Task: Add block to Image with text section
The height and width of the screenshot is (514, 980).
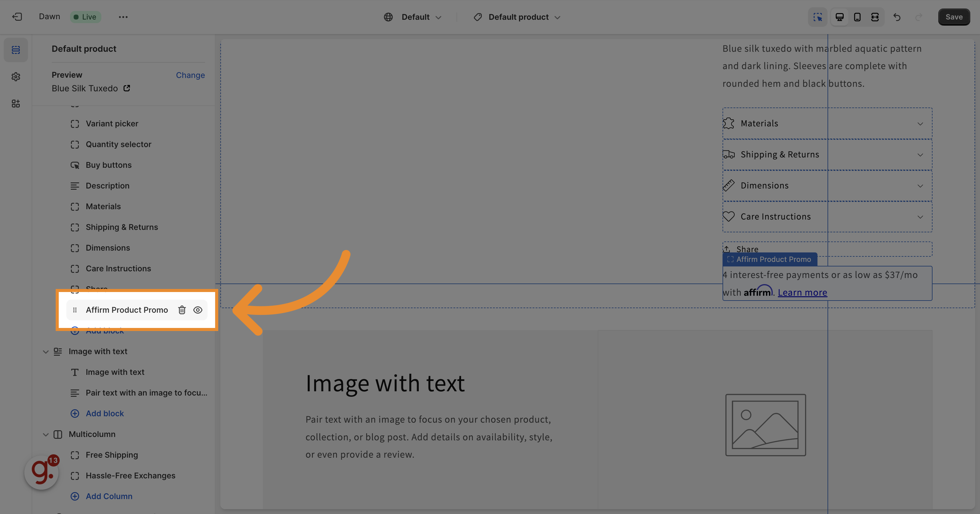Action: [x=97, y=414]
